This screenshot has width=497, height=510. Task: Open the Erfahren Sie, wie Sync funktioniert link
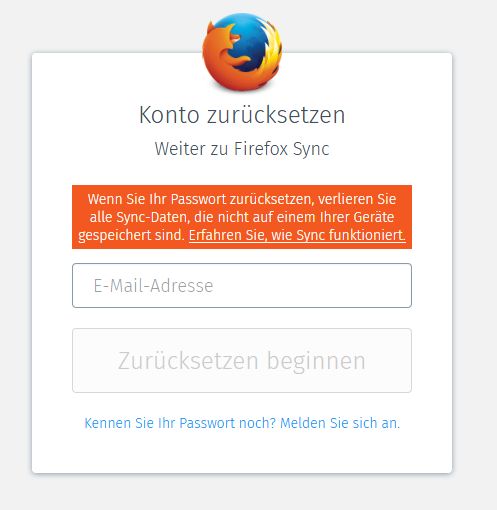[297, 235]
